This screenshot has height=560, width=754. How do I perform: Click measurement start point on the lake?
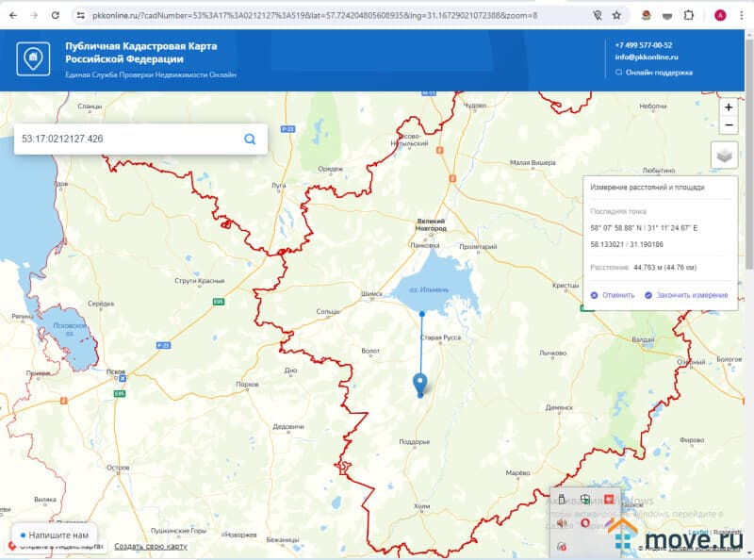point(421,314)
